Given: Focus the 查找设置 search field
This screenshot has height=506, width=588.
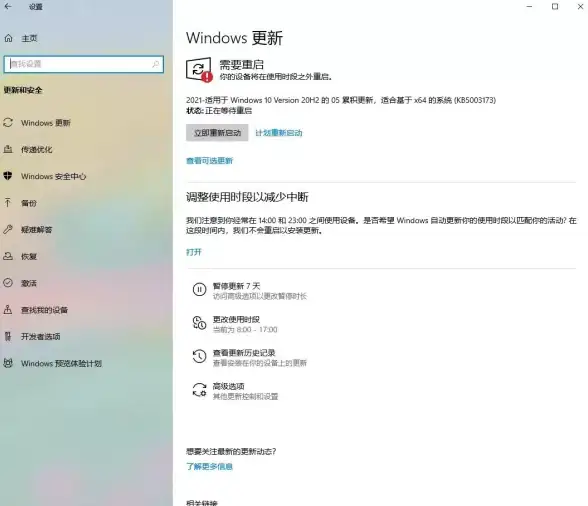Looking at the screenshot, I should 84,64.
